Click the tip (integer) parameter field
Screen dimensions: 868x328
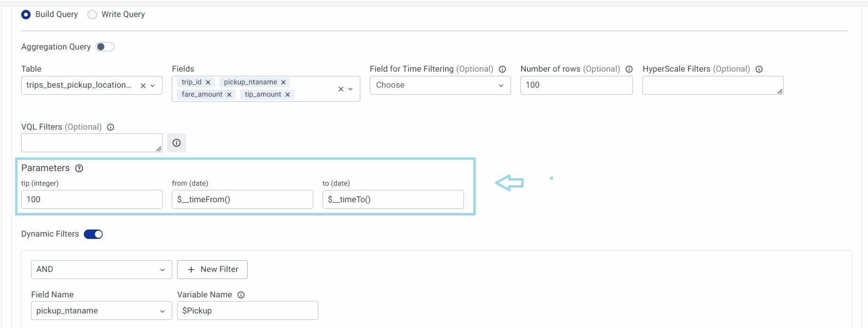coord(92,199)
